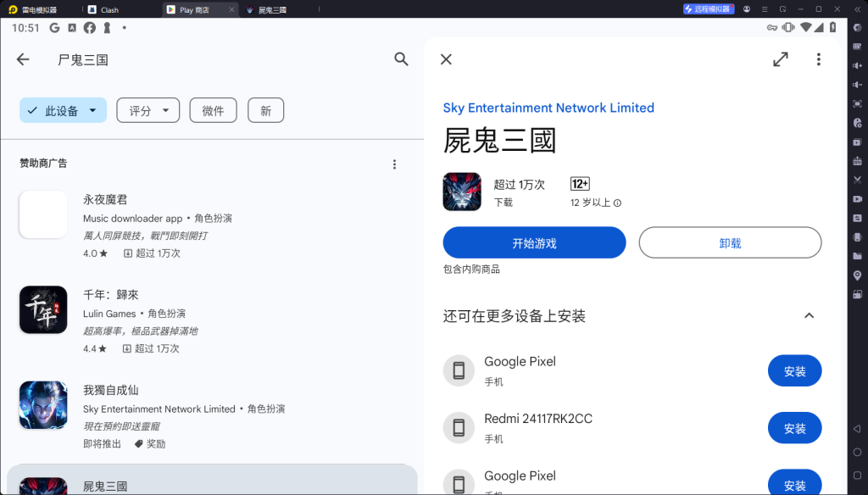Tap the info icon beside 12 岁以上
The width and height of the screenshot is (868, 495).
point(617,203)
